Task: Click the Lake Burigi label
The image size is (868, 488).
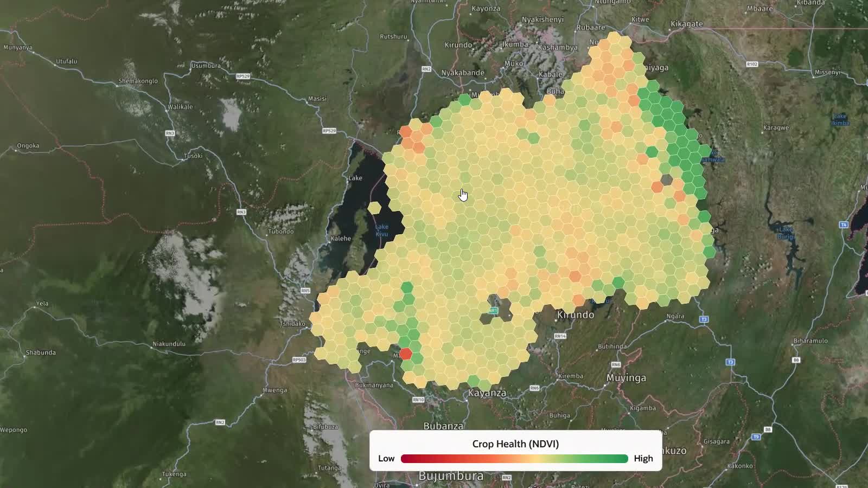Action: [x=786, y=233]
